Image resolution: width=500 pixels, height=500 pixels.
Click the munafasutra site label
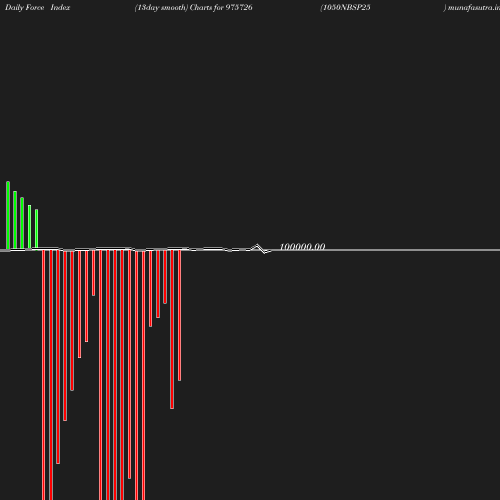[472, 8]
